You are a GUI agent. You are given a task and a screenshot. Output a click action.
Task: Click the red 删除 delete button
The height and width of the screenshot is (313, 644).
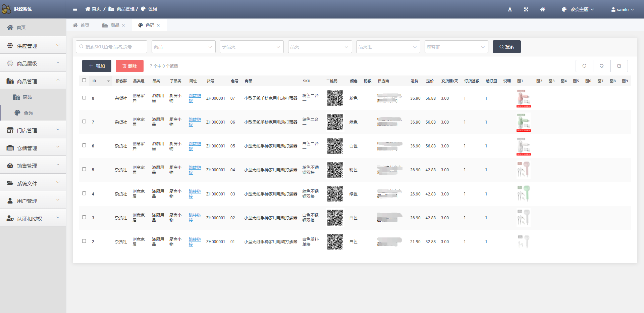point(129,66)
